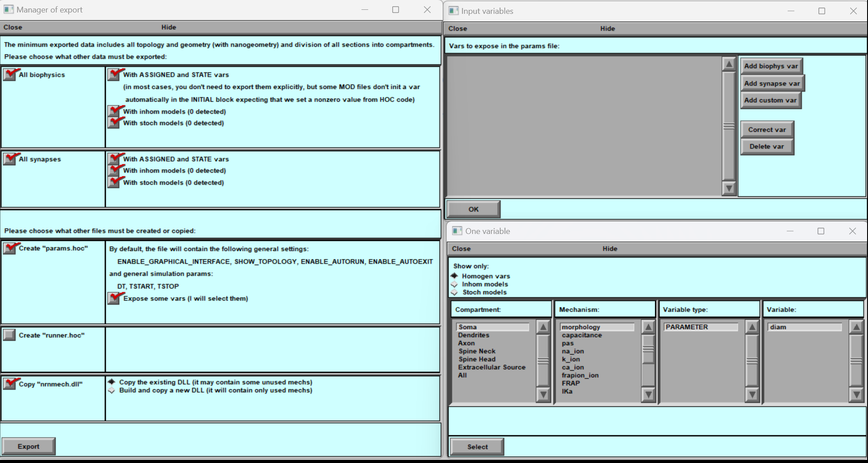
Task: Toggle the All synapses checkbox
Action: 10,159
